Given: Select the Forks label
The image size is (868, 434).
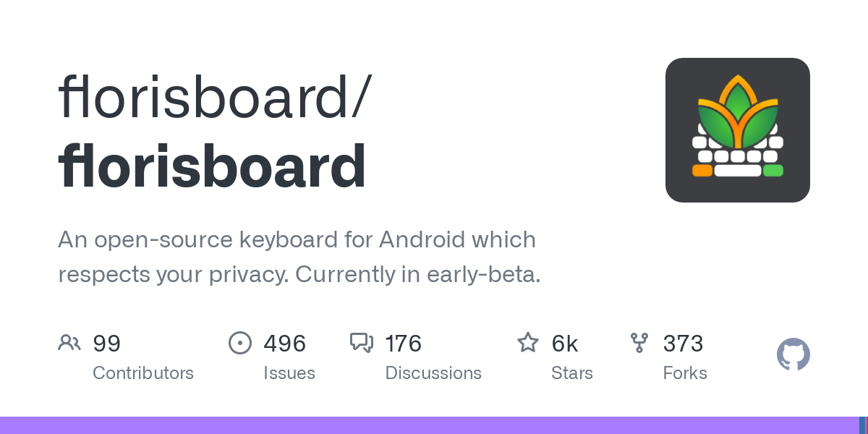Looking at the screenshot, I should click(x=685, y=373).
